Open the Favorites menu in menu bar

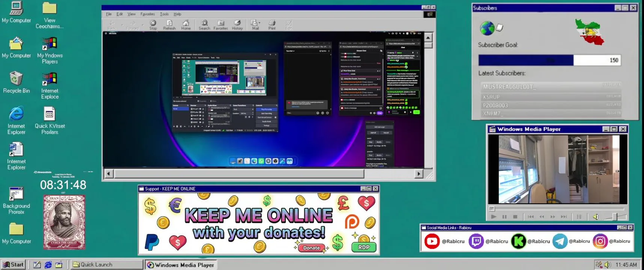coord(148,14)
